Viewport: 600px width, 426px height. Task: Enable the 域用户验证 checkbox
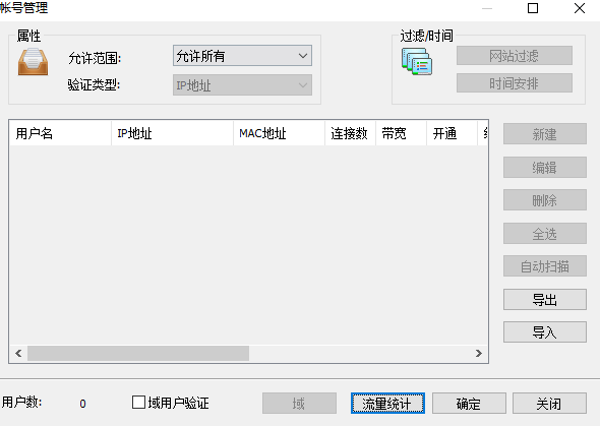coord(139,403)
